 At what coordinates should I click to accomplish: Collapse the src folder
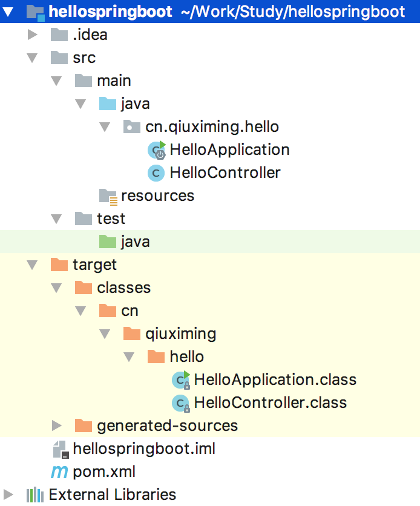[x=32, y=58]
